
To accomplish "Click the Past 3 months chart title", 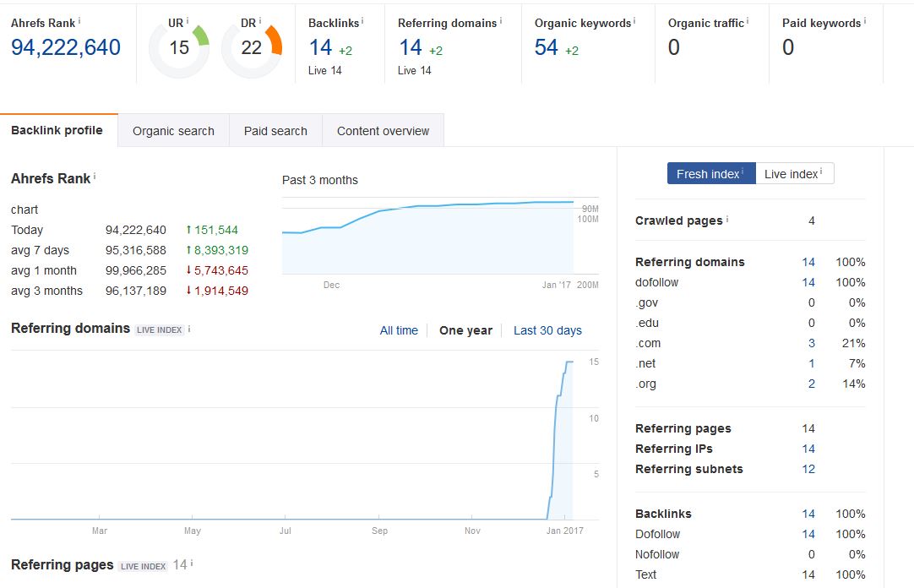I will (320, 180).
